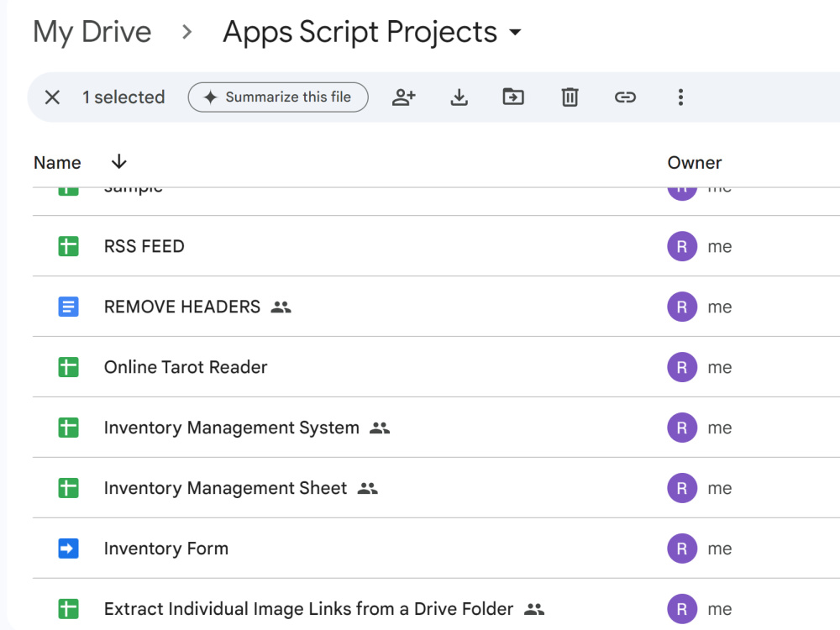Click the '1 selected' label
Image resolution: width=840 pixels, height=630 pixels.
123,97
